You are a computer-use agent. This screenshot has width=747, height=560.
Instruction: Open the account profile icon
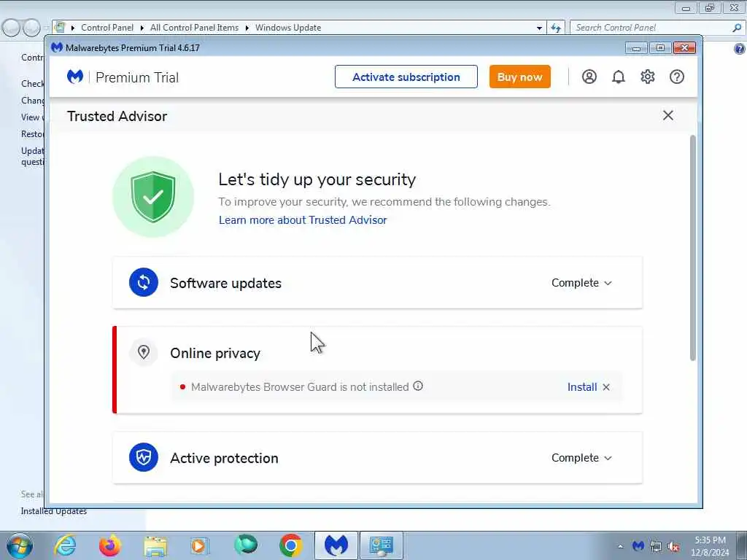pos(589,77)
